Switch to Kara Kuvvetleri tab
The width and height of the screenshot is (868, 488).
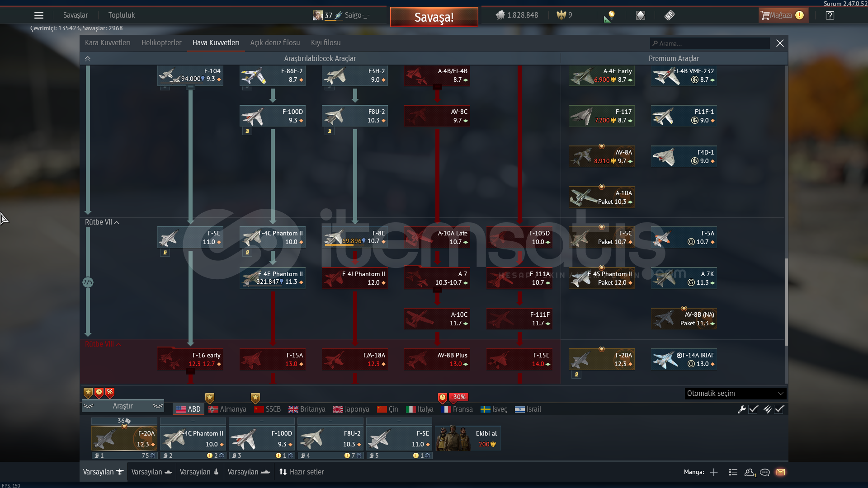(108, 43)
